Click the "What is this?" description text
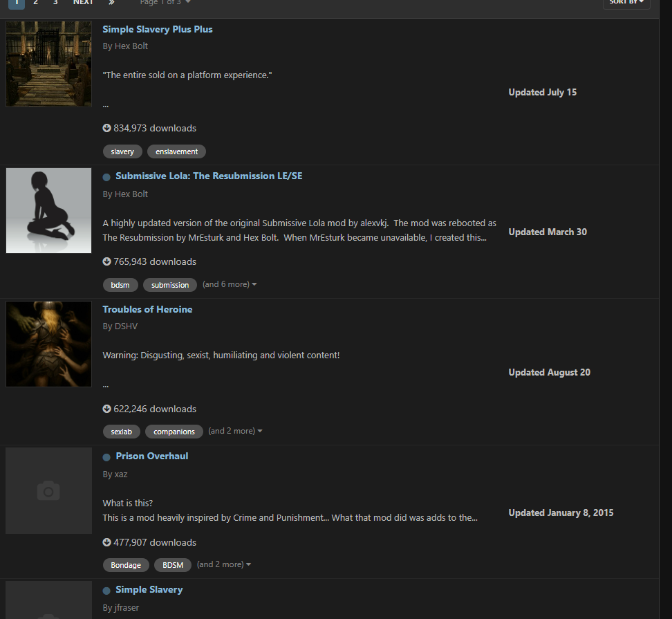 click(128, 503)
